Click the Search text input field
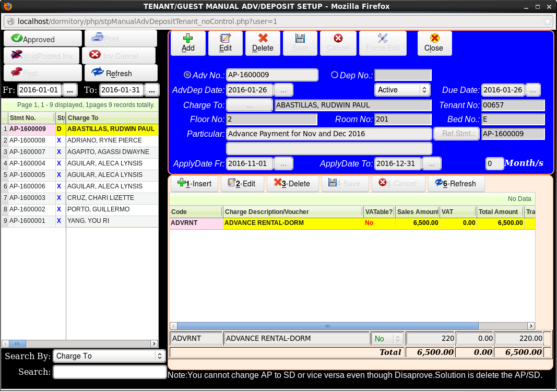 [x=110, y=372]
